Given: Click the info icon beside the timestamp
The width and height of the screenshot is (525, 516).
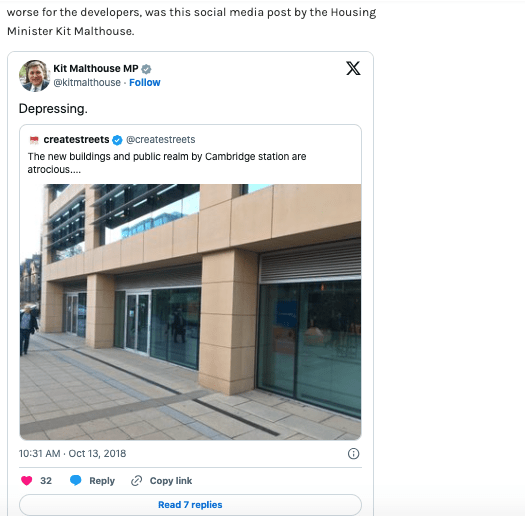Looking at the screenshot, I should click(353, 454).
